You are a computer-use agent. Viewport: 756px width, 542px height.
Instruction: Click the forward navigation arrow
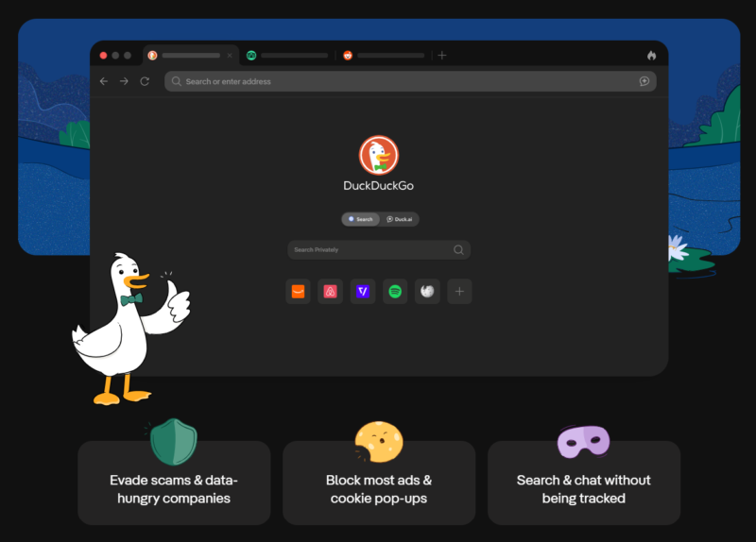pyautogui.click(x=124, y=81)
